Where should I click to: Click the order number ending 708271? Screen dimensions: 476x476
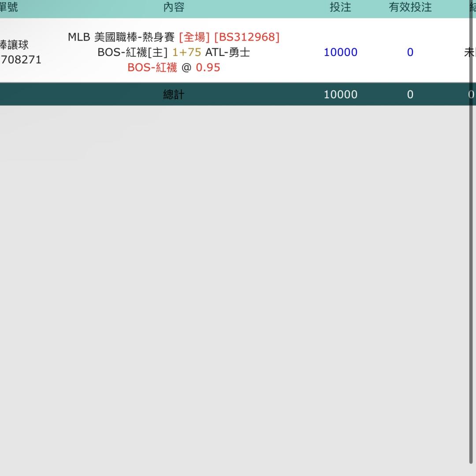[21, 59]
